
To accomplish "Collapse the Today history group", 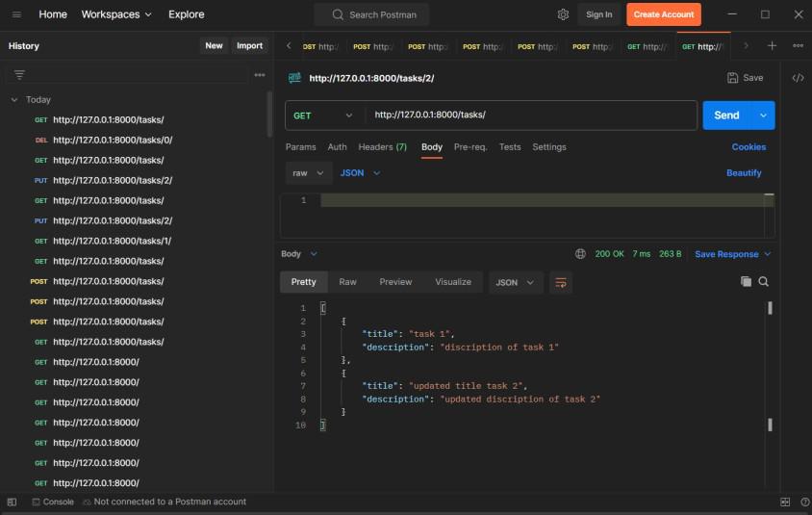I will tap(14, 100).
